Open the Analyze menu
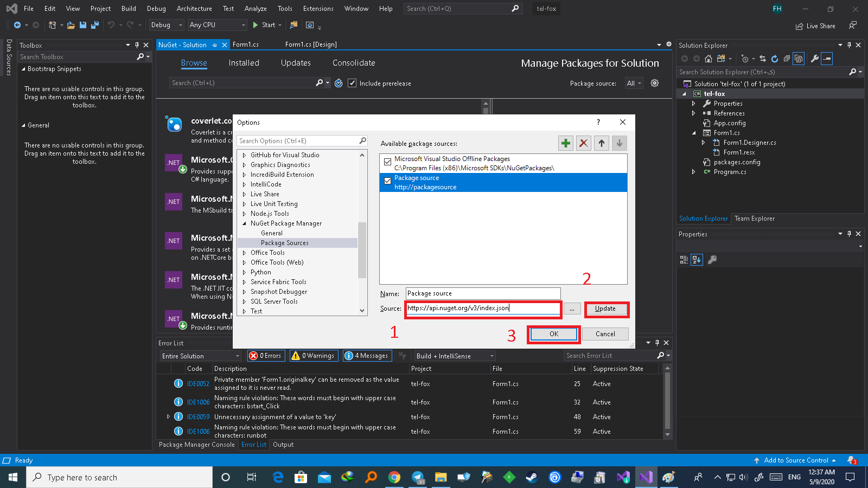 click(256, 9)
